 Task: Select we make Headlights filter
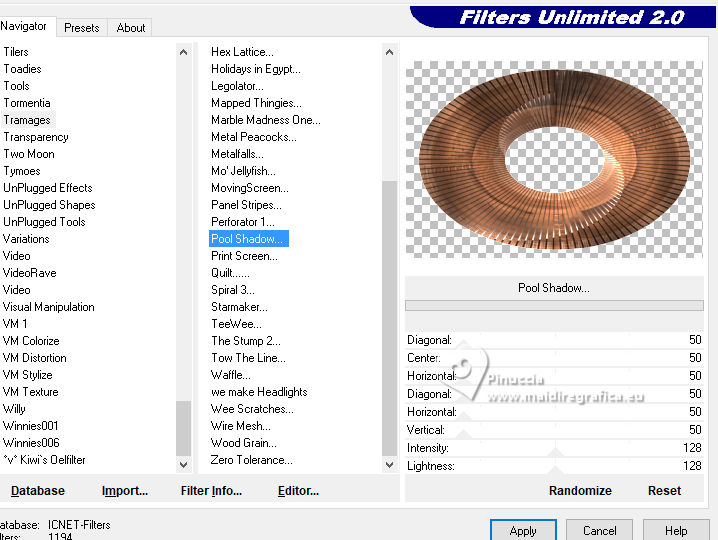259,392
